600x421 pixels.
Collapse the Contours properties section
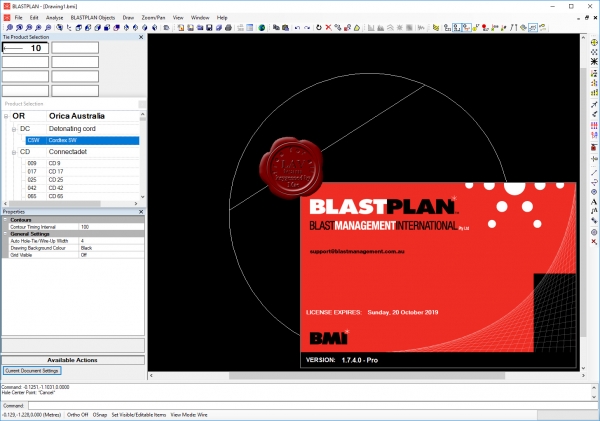coord(6,220)
